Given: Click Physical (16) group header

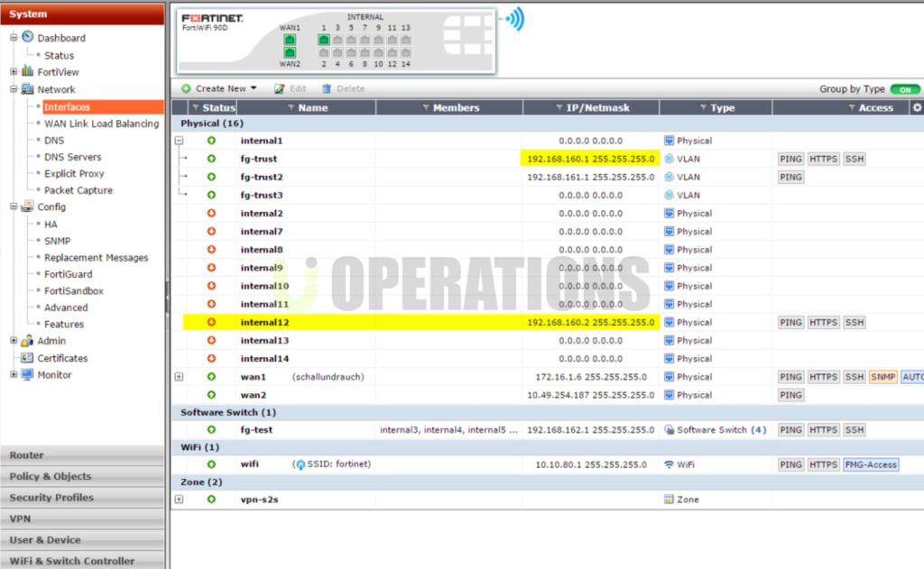Looking at the screenshot, I should (211, 124).
